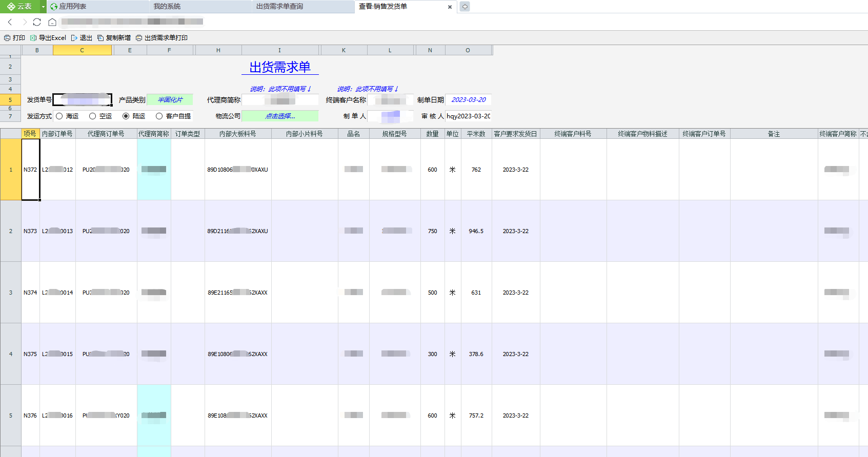Click the refresh icon
Viewport: 868px width, 457px height.
37,22
